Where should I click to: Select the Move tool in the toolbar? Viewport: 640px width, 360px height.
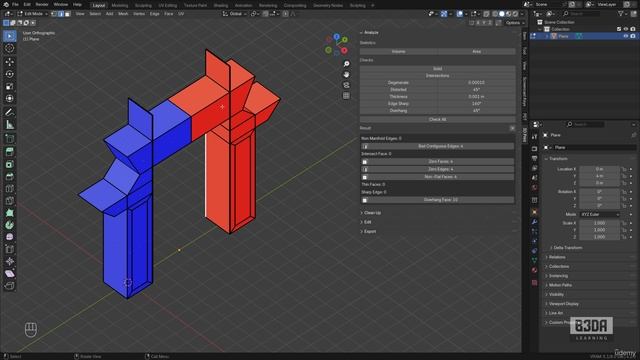pos(9,62)
